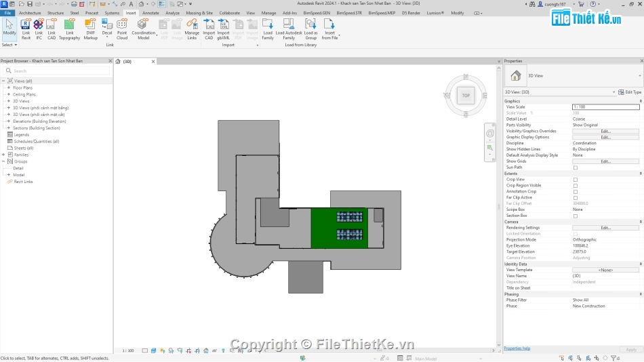644x362 pixels.
Task: Open the Manage ribbon tab
Action: [268, 13]
